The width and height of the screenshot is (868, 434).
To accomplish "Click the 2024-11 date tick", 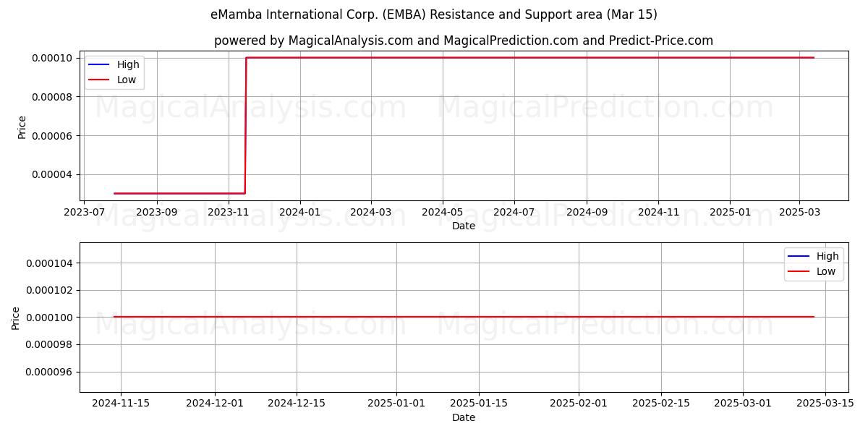I will coord(658,212).
